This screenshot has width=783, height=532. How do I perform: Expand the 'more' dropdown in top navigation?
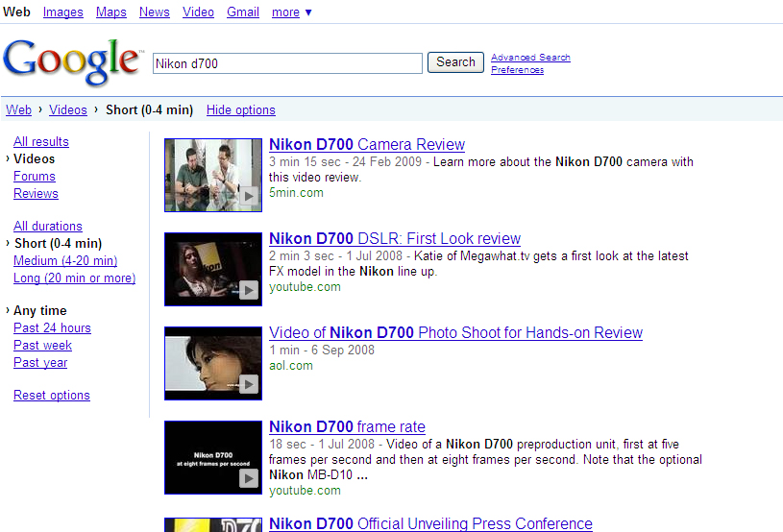291,12
